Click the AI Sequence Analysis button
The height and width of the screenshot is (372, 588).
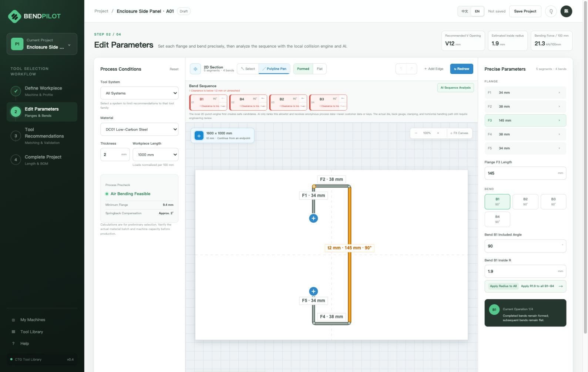point(456,88)
